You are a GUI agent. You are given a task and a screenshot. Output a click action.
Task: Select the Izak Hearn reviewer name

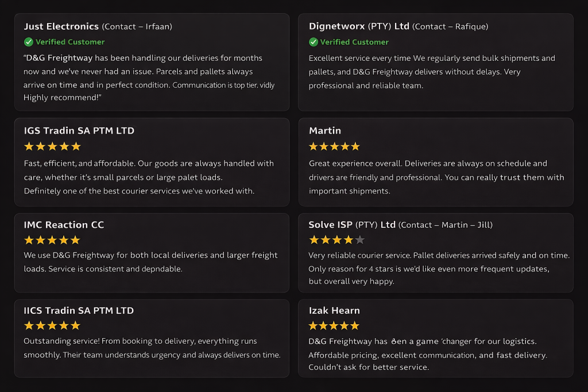[334, 311]
